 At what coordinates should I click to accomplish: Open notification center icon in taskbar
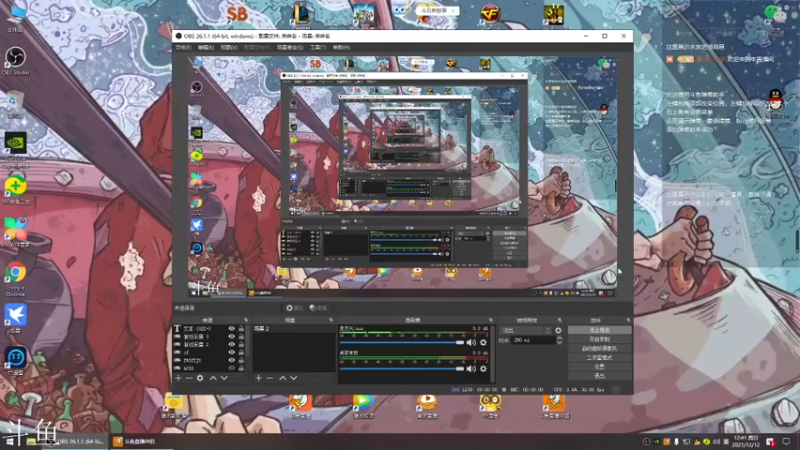tap(787, 441)
